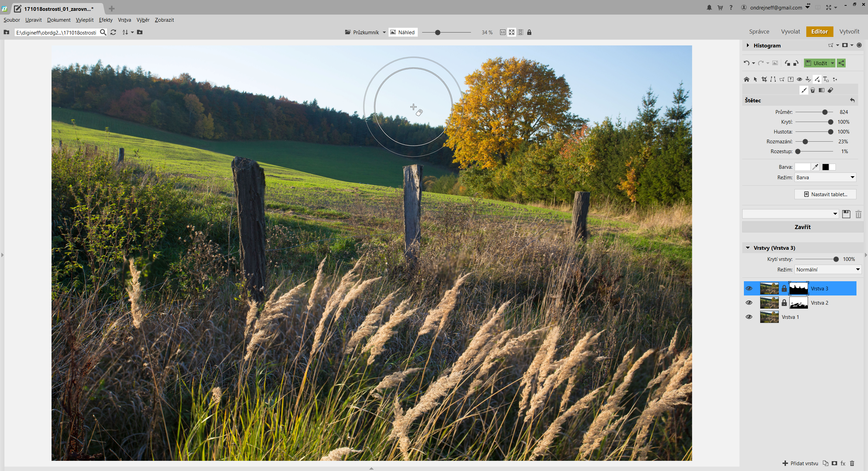Image resolution: width=868 pixels, height=471 pixels.
Task: Select the paint bucket fill tool
Action: (x=812, y=90)
